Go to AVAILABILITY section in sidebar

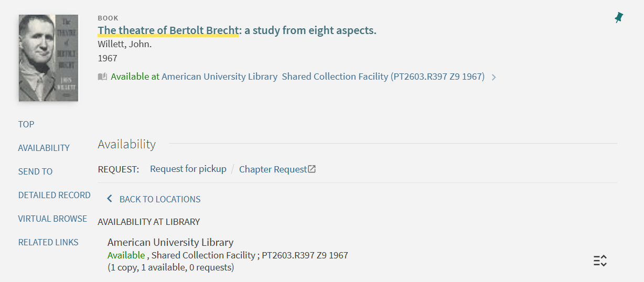point(44,148)
